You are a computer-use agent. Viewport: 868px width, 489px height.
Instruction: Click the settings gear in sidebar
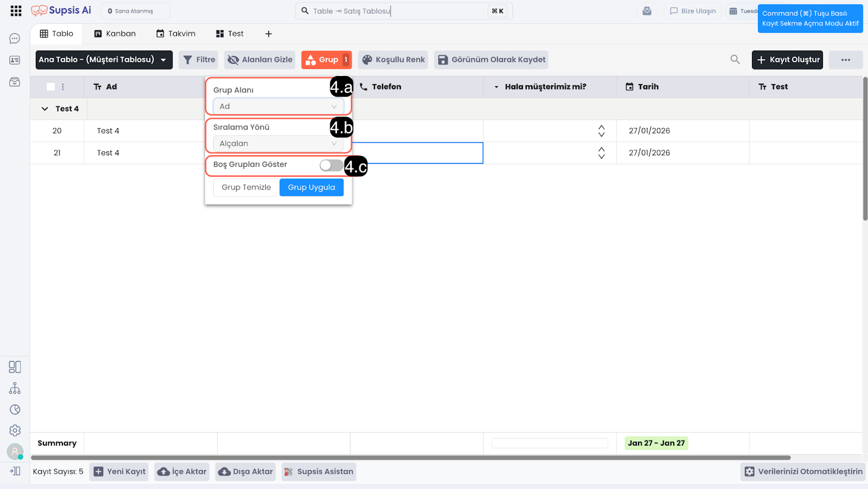click(15, 430)
